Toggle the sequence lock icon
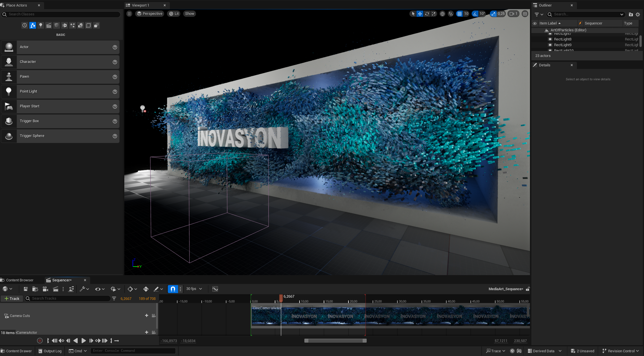Viewport: 644px width, 356px height. (x=528, y=289)
